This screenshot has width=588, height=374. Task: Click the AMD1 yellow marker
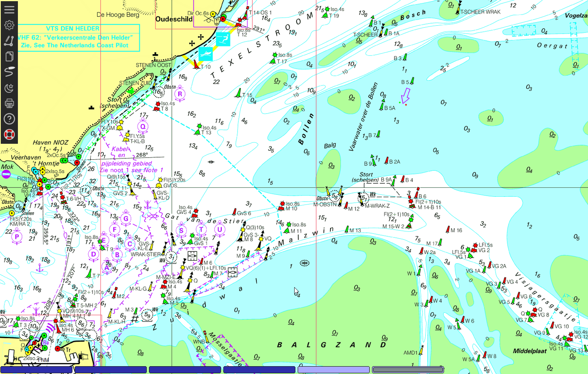pyautogui.click(x=422, y=350)
